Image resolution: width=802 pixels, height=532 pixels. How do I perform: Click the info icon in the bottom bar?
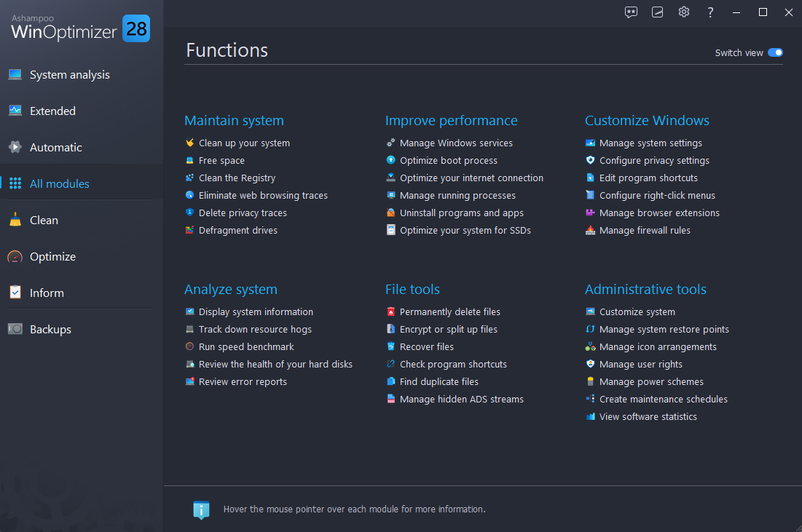pyautogui.click(x=202, y=509)
